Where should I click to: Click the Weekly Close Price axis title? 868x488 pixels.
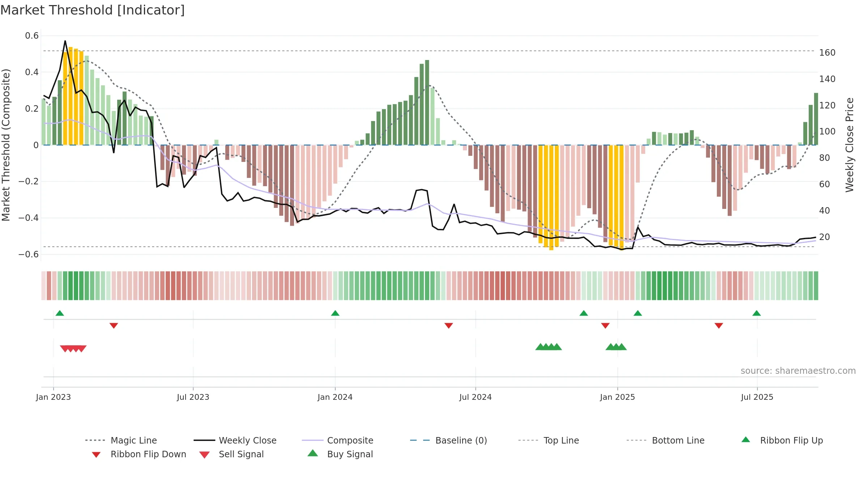pyautogui.click(x=850, y=145)
